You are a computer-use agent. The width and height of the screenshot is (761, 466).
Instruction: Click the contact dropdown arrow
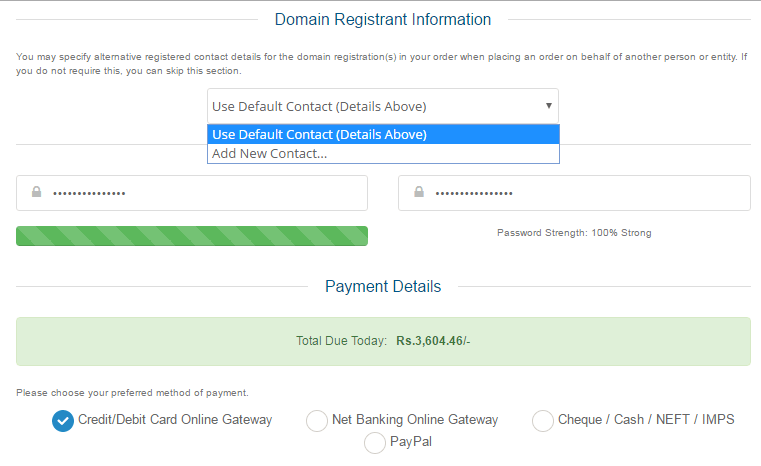[548, 105]
